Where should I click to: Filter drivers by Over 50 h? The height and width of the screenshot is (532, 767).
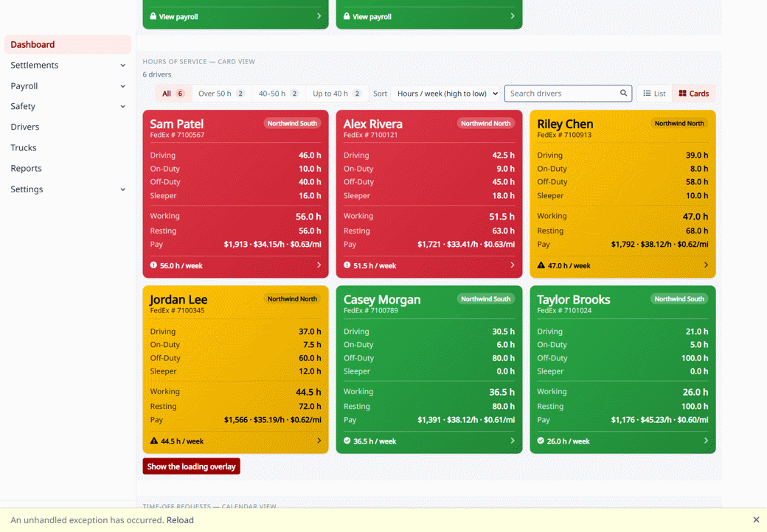click(221, 94)
